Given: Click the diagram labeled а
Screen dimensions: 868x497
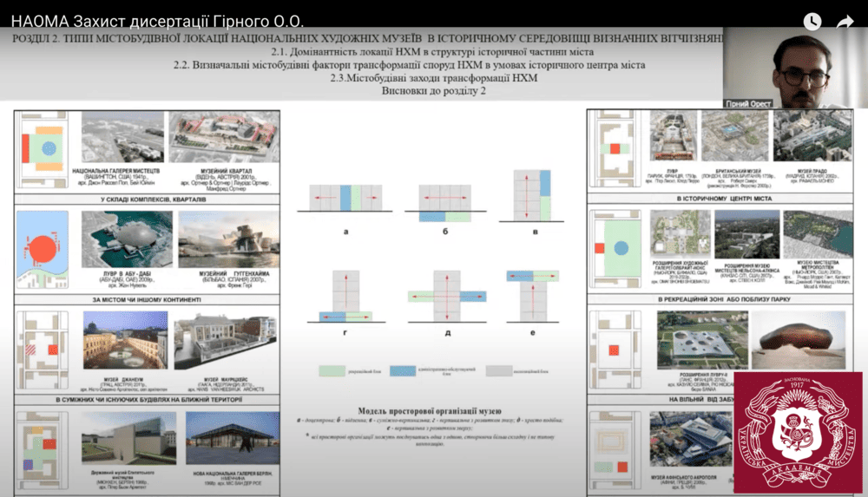Looking at the screenshot, I should (x=345, y=198).
